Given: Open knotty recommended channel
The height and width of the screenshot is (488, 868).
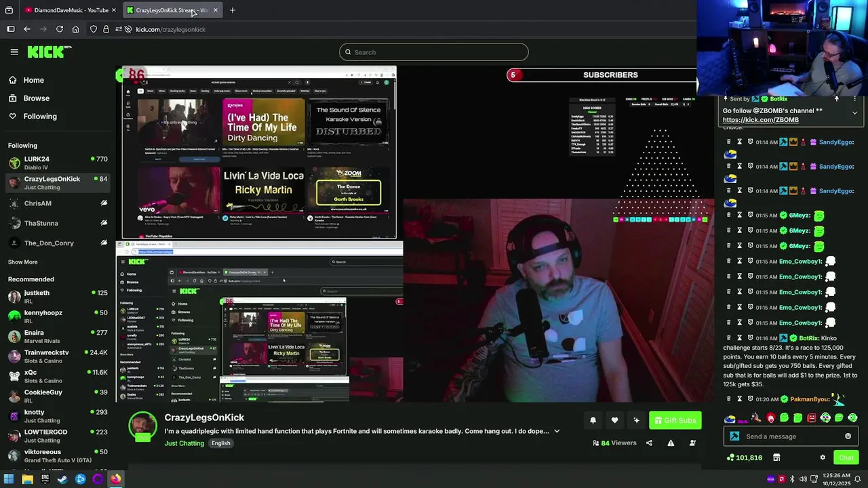Looking at the screenshot, I should 58,415.
